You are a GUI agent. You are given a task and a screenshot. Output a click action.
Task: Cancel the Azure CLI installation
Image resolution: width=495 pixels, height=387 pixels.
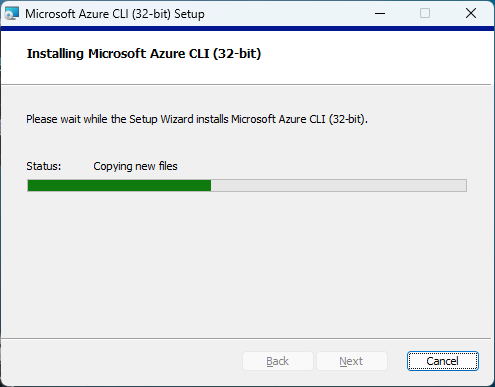click(443, 361)
